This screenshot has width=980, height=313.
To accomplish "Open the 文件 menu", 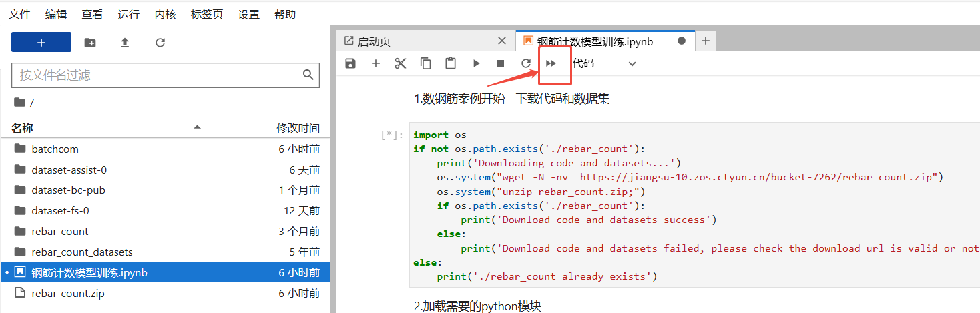I will point(19,14).
